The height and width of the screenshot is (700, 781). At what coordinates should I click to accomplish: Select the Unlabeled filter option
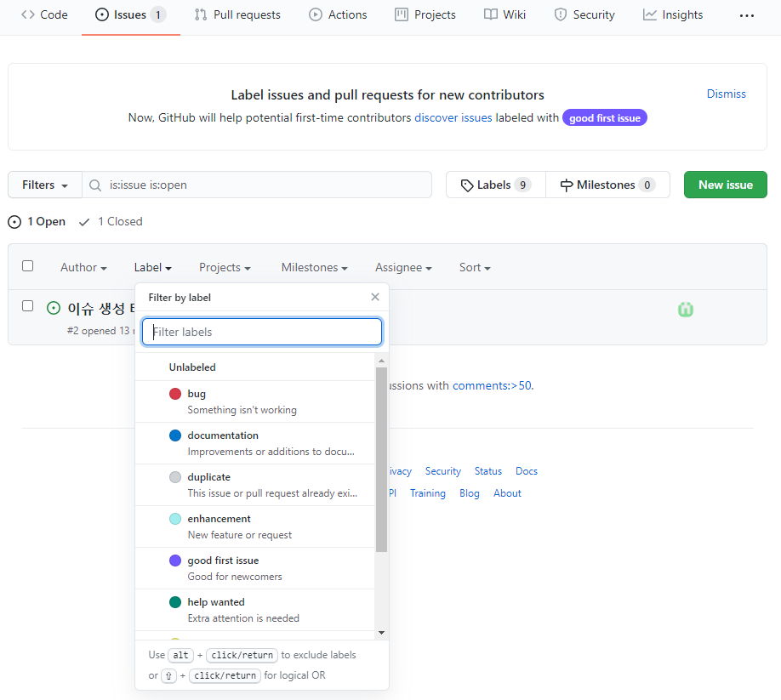[255, 367]
